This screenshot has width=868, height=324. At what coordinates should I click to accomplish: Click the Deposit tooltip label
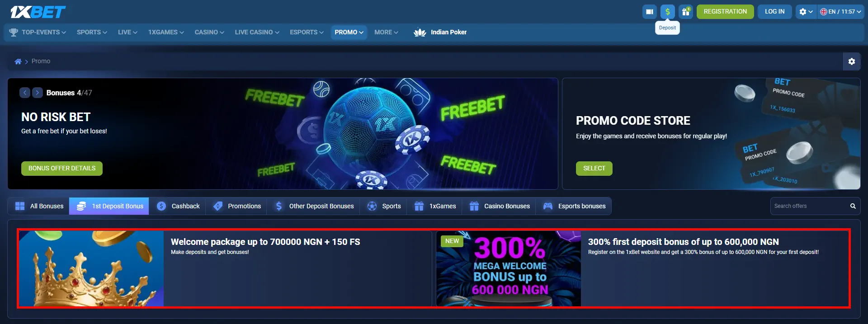(667, 28)
